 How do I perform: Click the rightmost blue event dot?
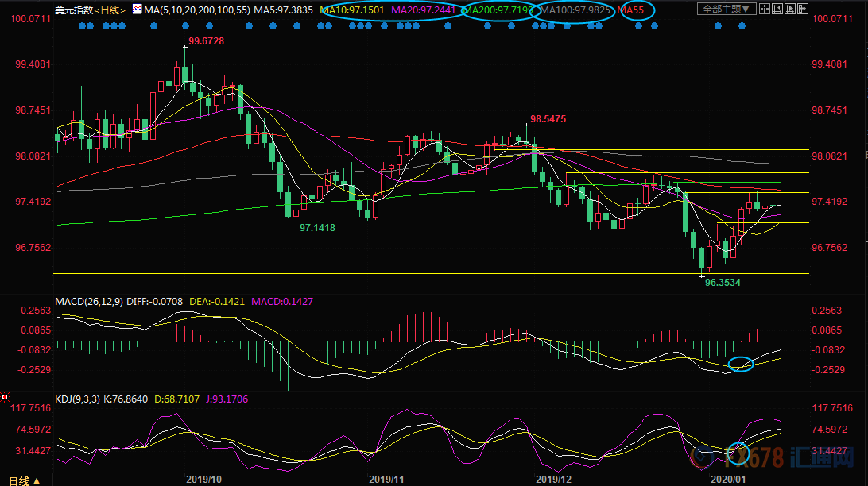click(742, 25)
